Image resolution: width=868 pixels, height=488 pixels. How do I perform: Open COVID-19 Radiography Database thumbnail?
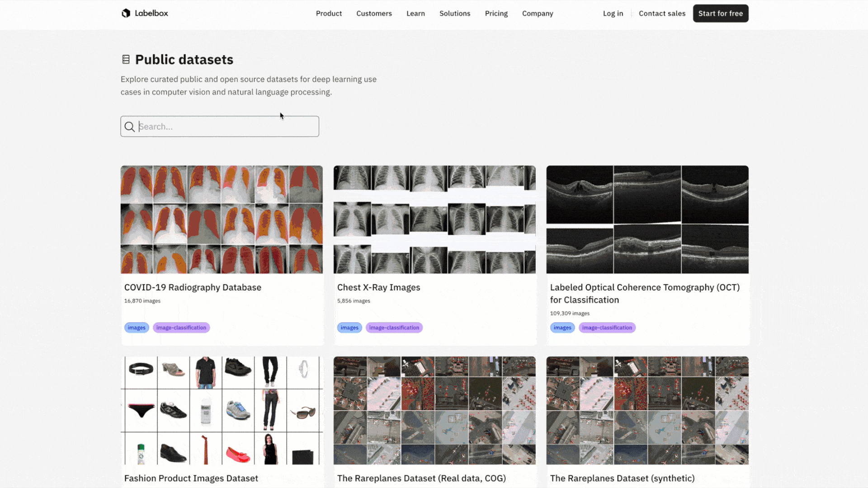(x=222, y=219)
